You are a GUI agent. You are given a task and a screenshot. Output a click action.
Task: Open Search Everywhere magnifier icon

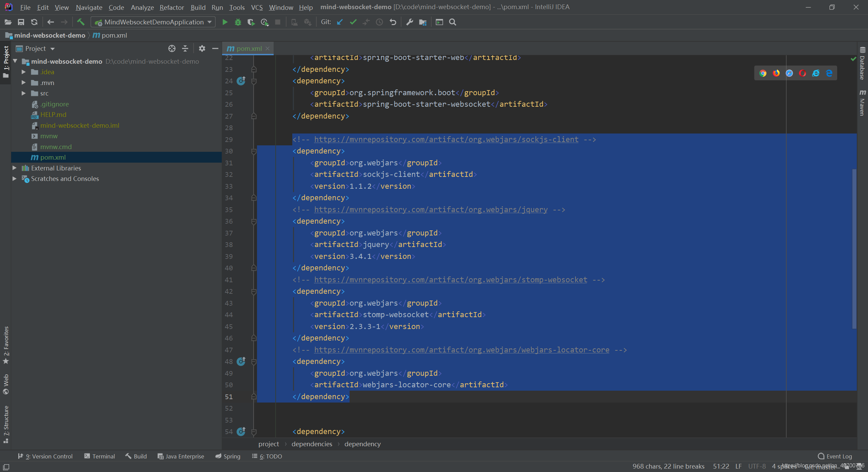pyautogui.click(x=452, y=22)
